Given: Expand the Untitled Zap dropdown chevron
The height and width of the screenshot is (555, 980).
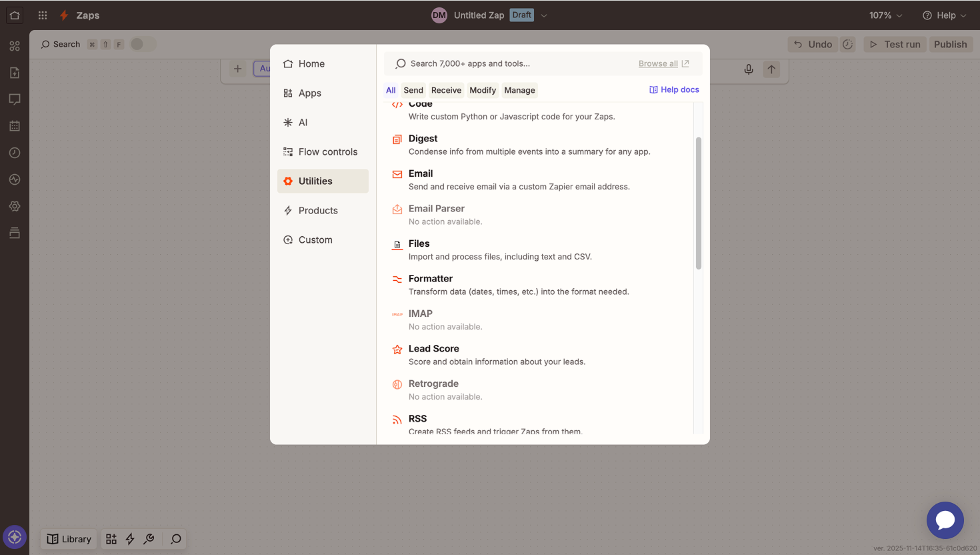Looking at the screenshot, I should (544, 15).
